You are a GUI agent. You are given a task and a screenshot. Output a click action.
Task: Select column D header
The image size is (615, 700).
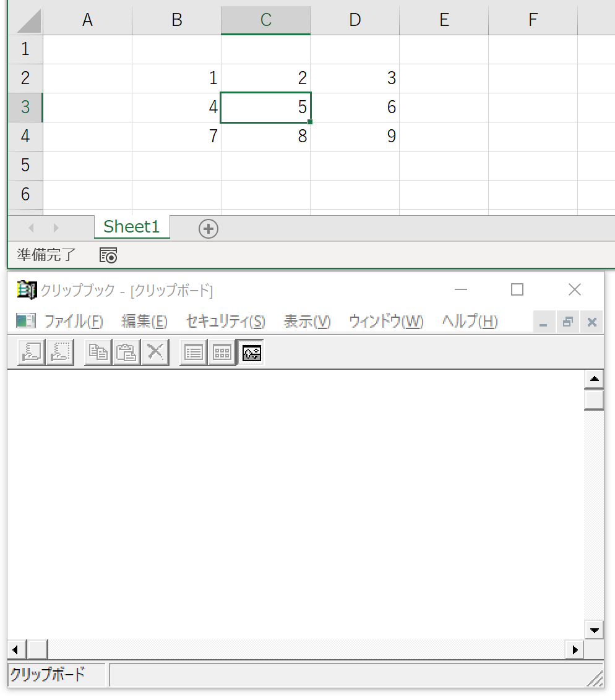pyautogui.click(x=355, y=20)
